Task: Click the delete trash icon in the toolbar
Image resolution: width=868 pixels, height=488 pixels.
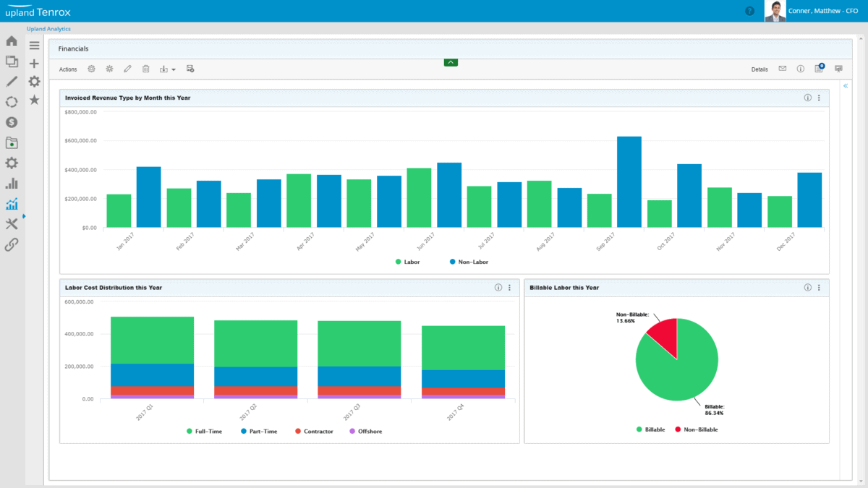Action: click(146, 68)
